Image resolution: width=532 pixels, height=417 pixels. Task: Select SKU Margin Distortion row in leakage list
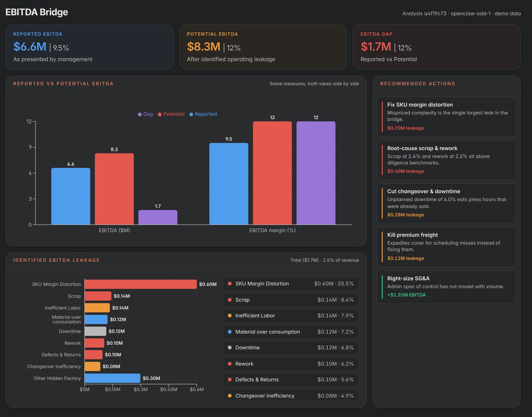tap(291, 284)
